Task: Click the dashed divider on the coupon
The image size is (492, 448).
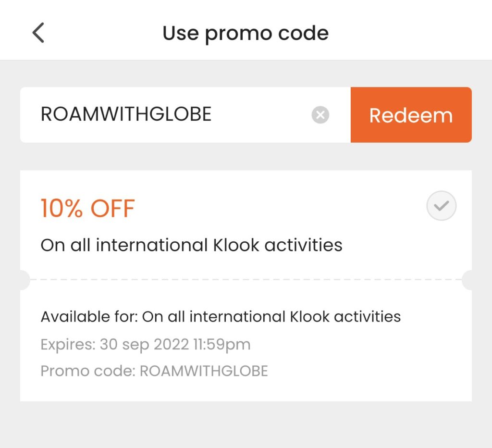Action: pos(246,279)
